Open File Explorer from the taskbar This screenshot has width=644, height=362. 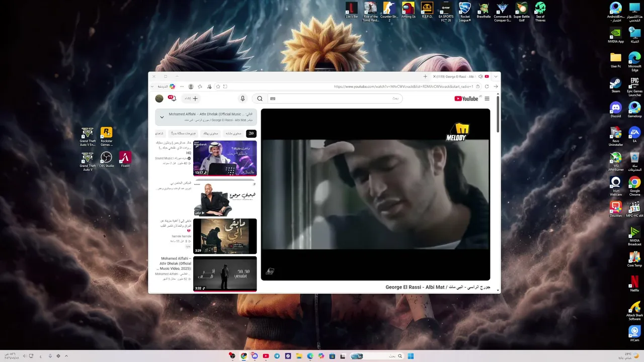299,356
